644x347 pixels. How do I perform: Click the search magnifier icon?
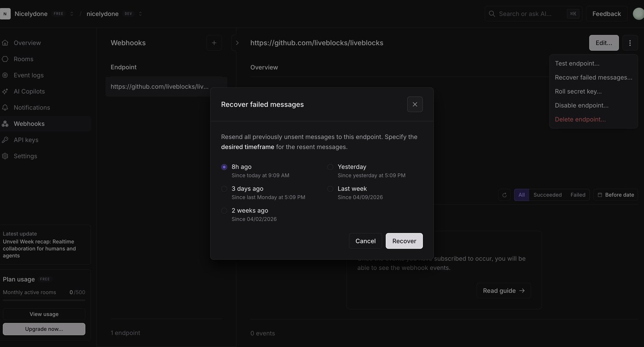click(492, 14)
